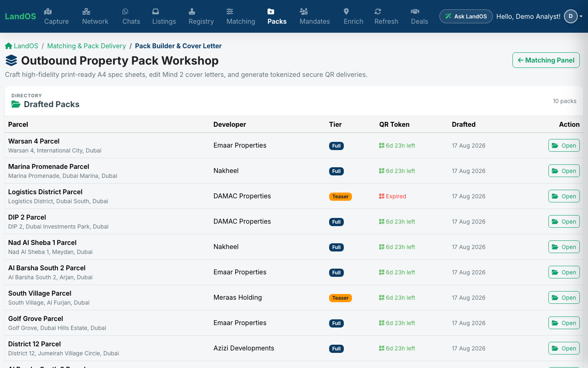Viewport: 588px width, 368px height.
Task: Click the stacked layers Workshop title icon
Action: (x=11, y=61)
